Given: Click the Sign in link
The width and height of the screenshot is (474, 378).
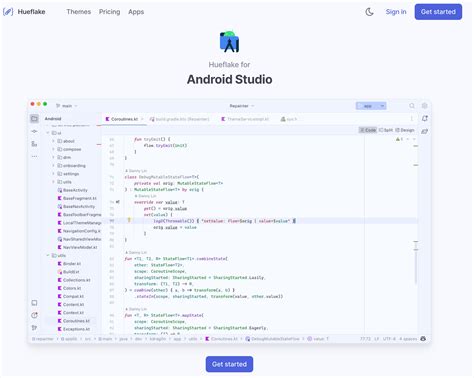Looking at the screenshot, I should point(396,12).
